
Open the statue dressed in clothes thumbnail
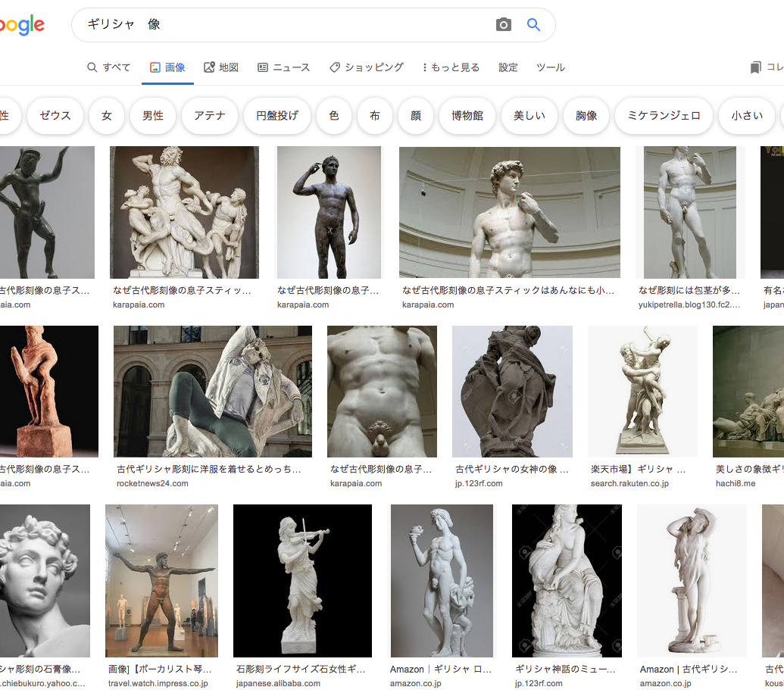click(x=212, y=391)
